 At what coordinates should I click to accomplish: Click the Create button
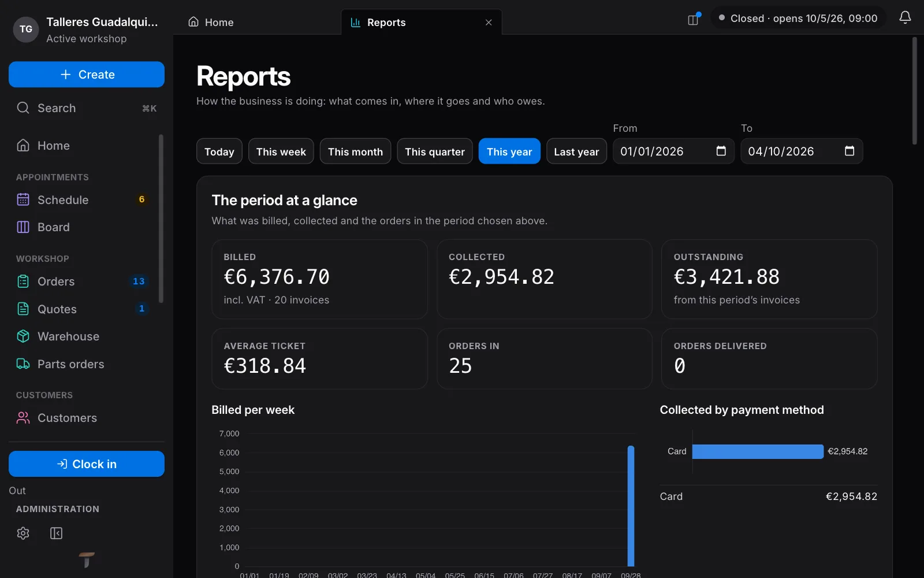click(x=87, y=75)
